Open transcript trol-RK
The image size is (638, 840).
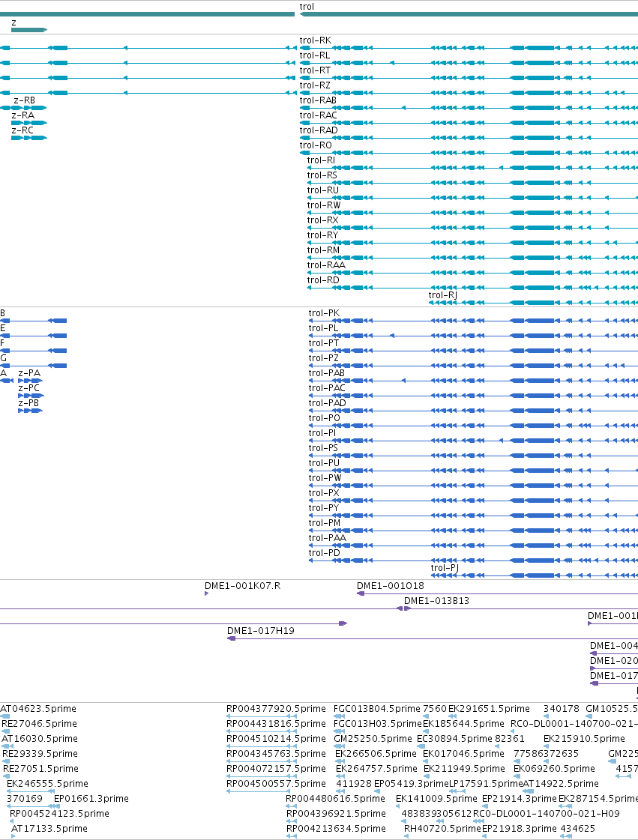(x=315, y=40)
